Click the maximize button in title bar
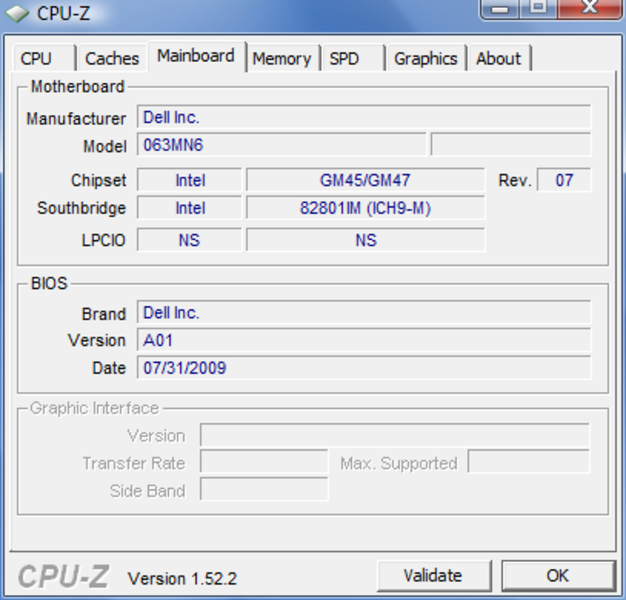The height and width of the screenshot is (600, 626). tap(538, 8)
